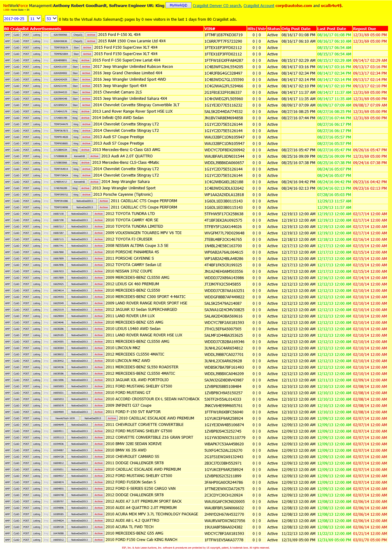
Task: Archive the 2010 BMW X6 35i AWD ad
Action: [x=99, y=450]
